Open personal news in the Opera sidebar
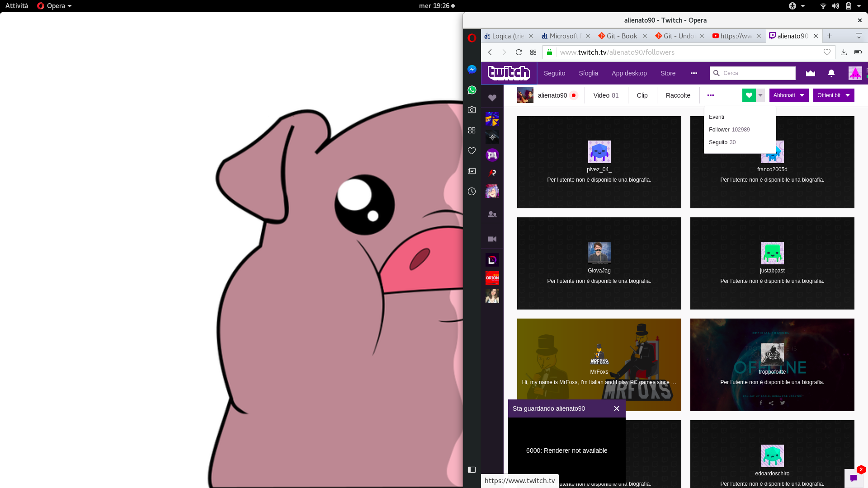Screen dimensions: 868x488 click(x=472, y=171)
